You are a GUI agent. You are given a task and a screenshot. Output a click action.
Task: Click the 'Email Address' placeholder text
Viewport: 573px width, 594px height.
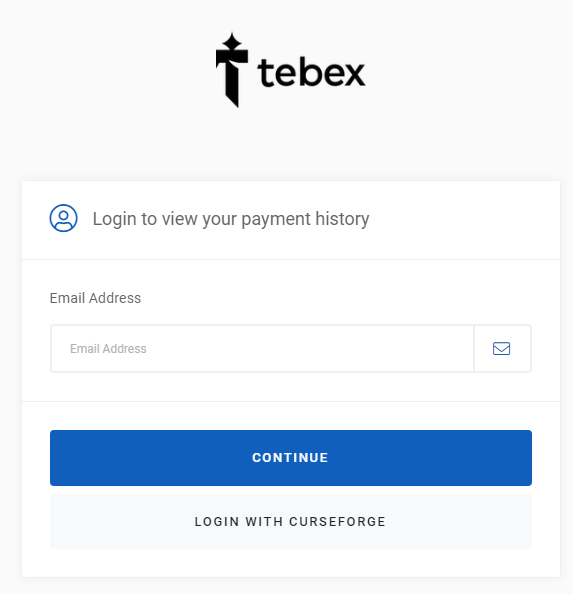pyautogui.click(x=108, y=349)
